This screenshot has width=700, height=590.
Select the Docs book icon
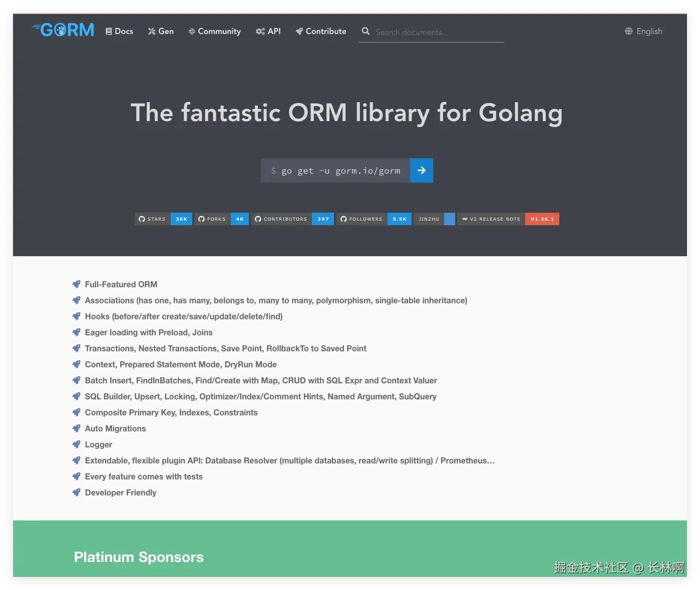108,31
